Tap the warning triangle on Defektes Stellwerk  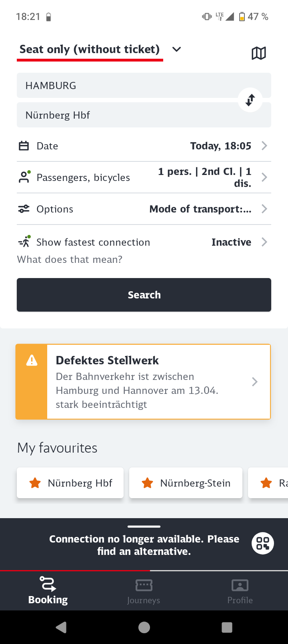[32, 361]
